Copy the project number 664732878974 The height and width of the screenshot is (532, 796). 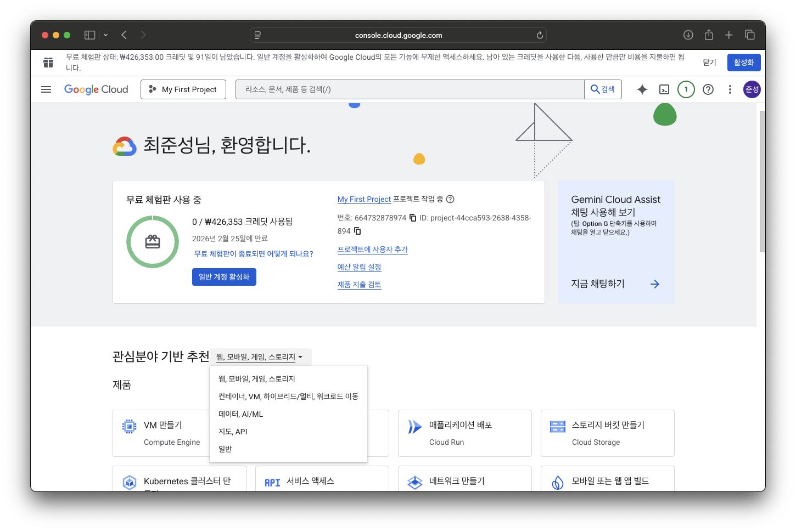point(413,218)
